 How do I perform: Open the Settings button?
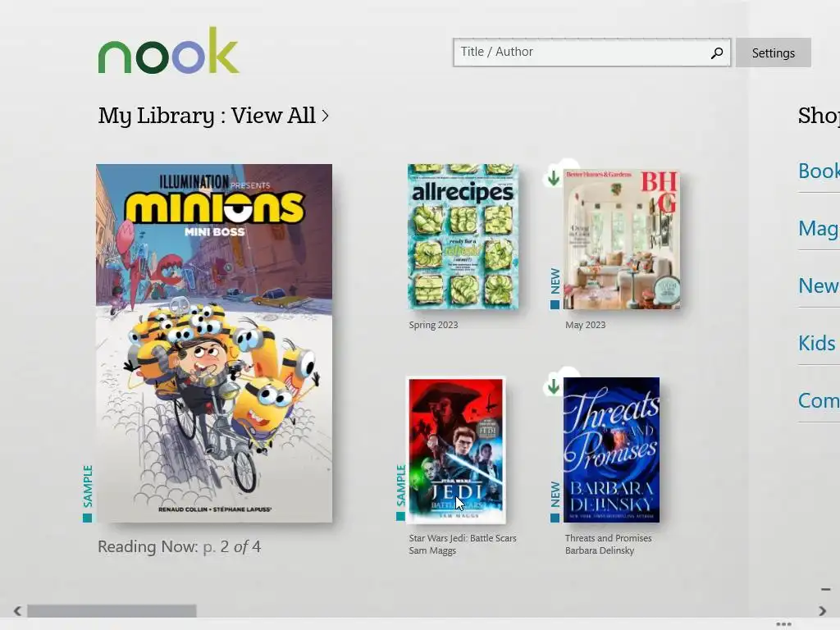coord(773,52)
